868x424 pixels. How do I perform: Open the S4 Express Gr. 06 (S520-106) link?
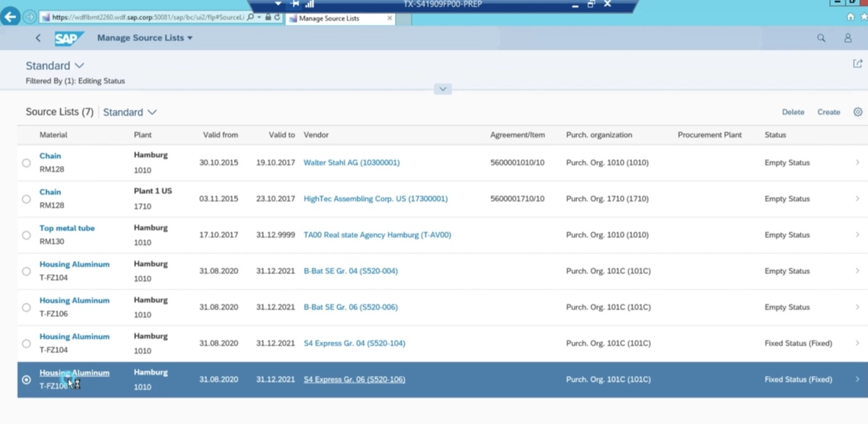354,380
